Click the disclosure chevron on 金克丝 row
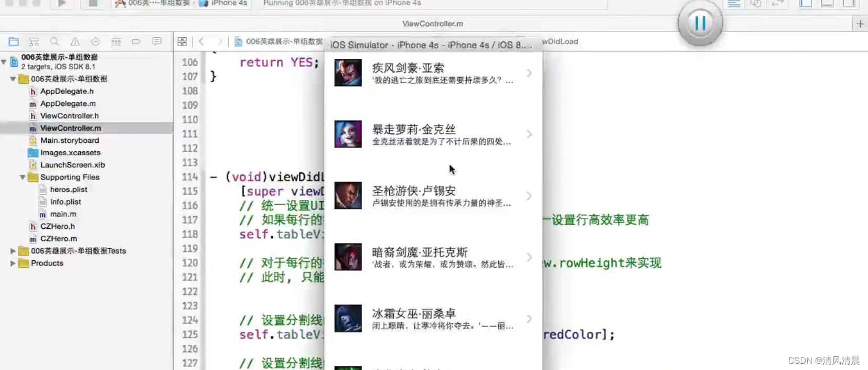The height and width of the screenshot is (370, 868). [x=529, y=134]
